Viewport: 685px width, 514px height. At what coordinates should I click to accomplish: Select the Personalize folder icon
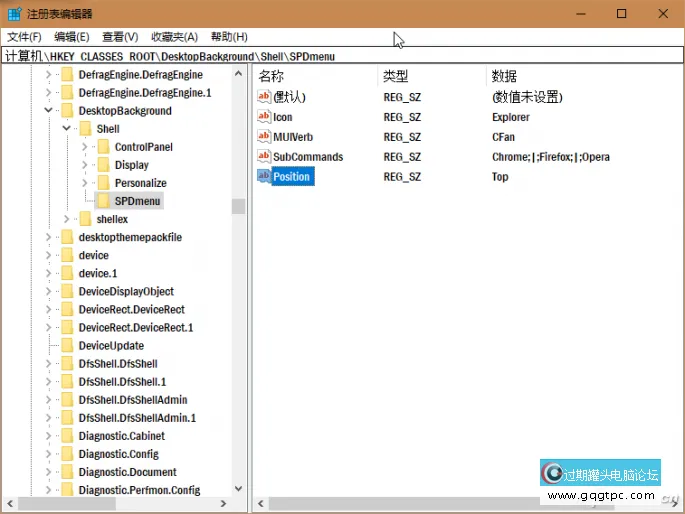click(x=104, y=183)
